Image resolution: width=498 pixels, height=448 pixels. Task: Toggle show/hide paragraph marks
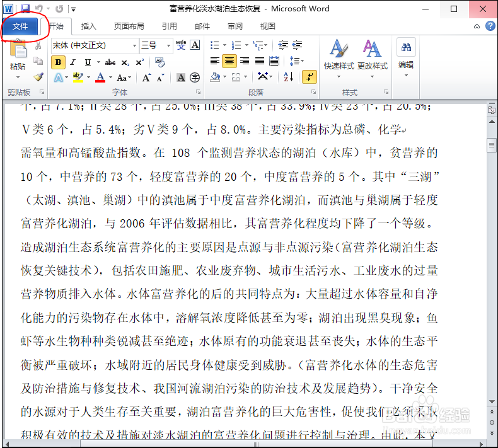point(309,77)
